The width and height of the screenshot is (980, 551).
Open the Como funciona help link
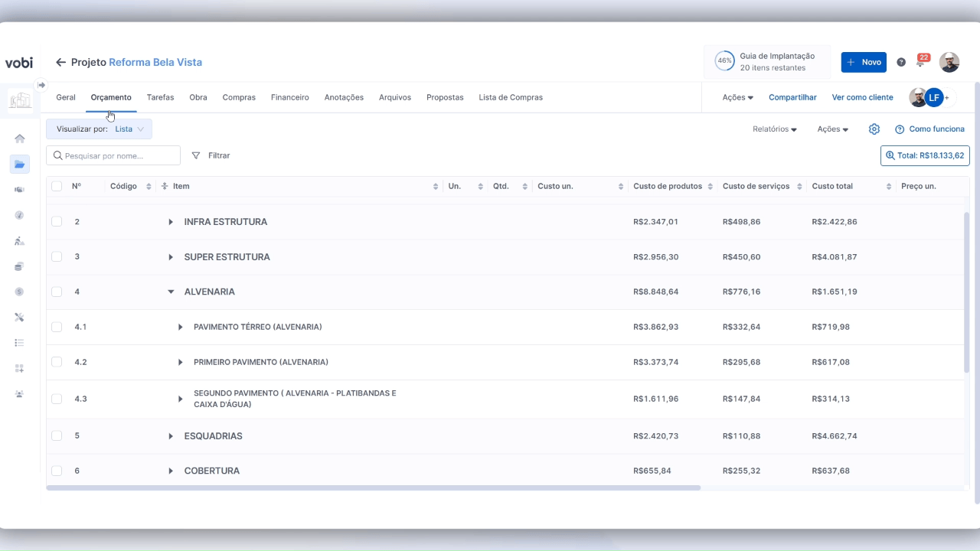[929, 129]
